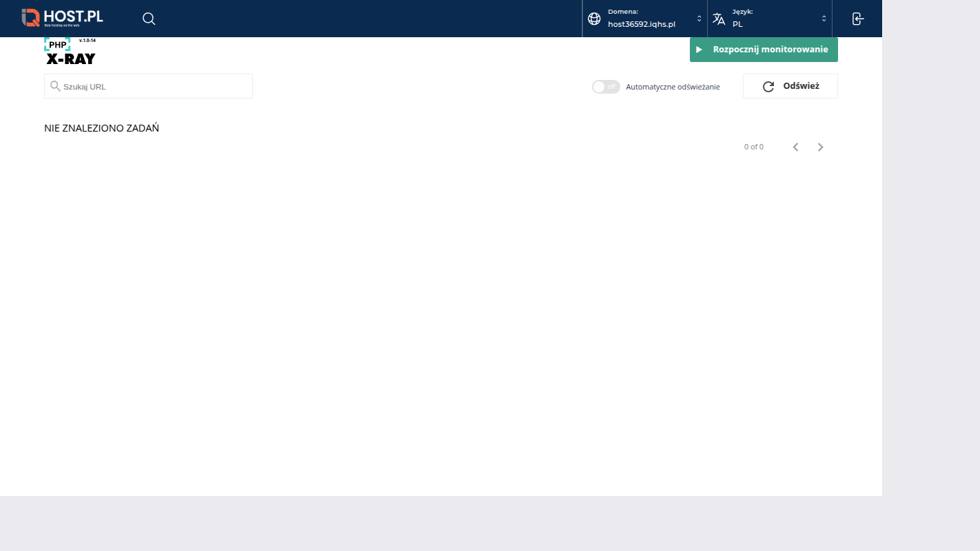
Task: Click the Automatyczne odświeżanie label
Action: [673, 87]
